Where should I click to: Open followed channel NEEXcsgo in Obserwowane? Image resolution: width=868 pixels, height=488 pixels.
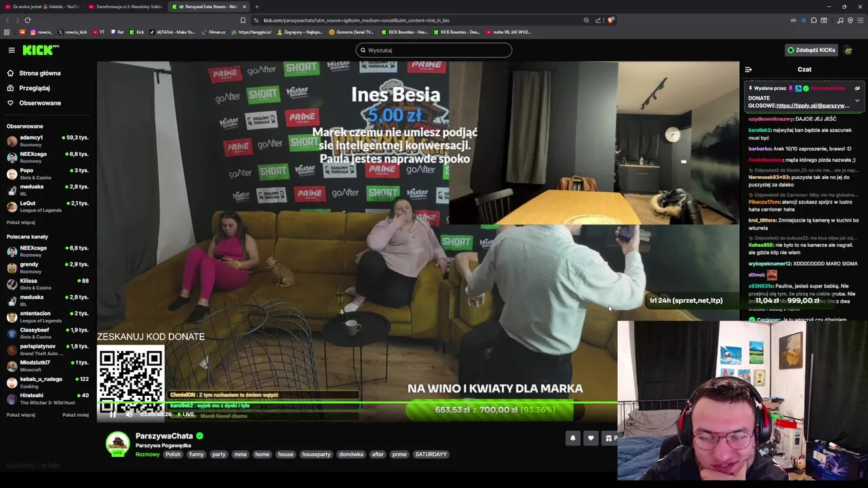pyautogui.click(x=47, y=157)
